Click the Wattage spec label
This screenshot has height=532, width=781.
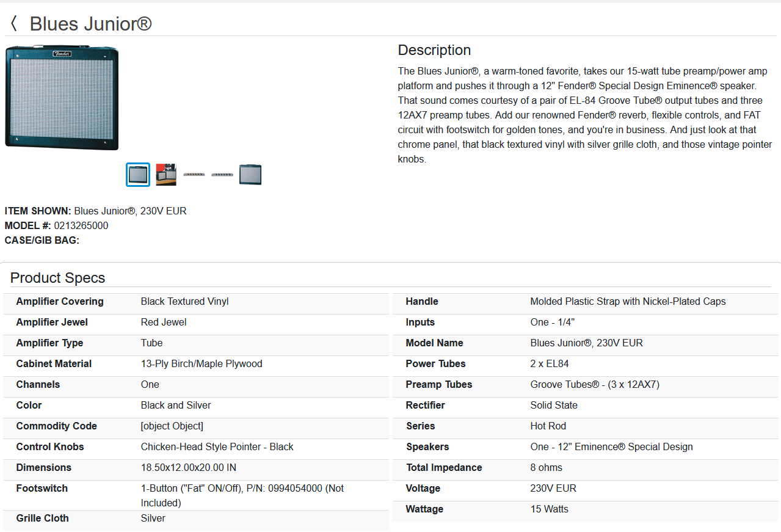tap(425, 509)
